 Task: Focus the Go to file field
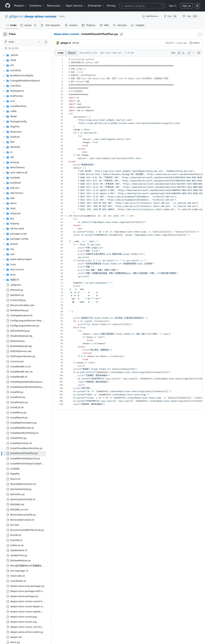[x=26, y=48]
